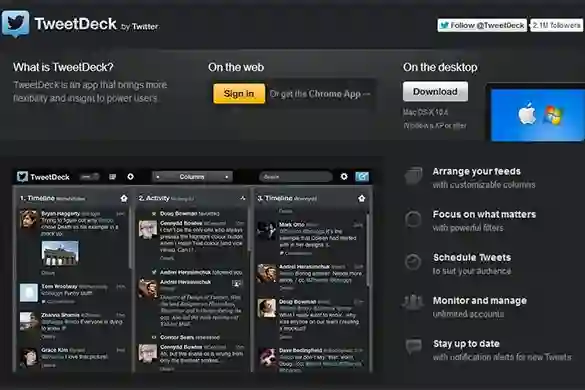The height and width of the screenshot is (390, 585).
Task: Click the 'What is TweetDeck?' heading
Action: tap(63, 67)
